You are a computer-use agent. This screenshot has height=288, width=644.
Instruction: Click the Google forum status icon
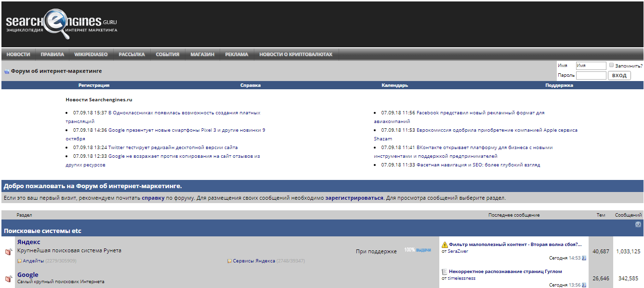click(8, 278)
